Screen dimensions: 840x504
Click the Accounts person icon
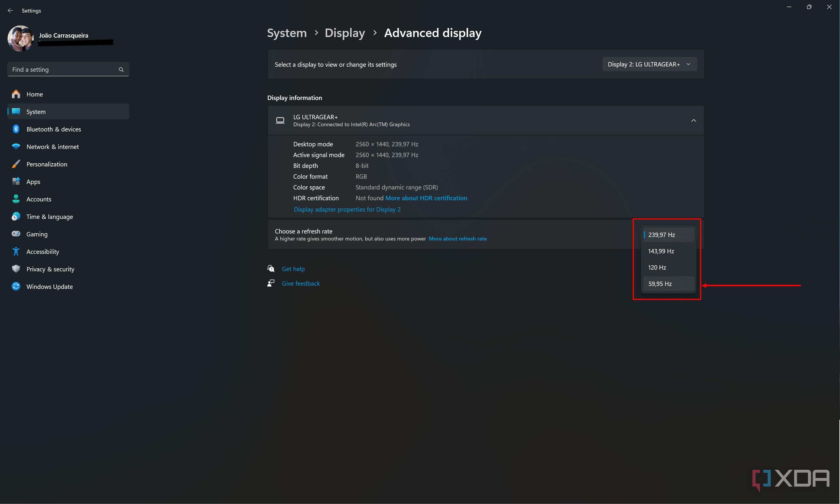[16, 199]
